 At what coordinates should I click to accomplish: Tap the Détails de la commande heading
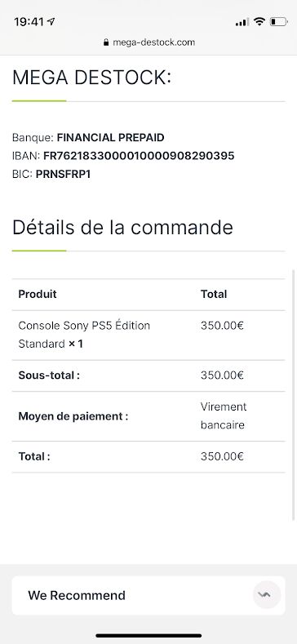pyautogui.click(x=122, y=227)
